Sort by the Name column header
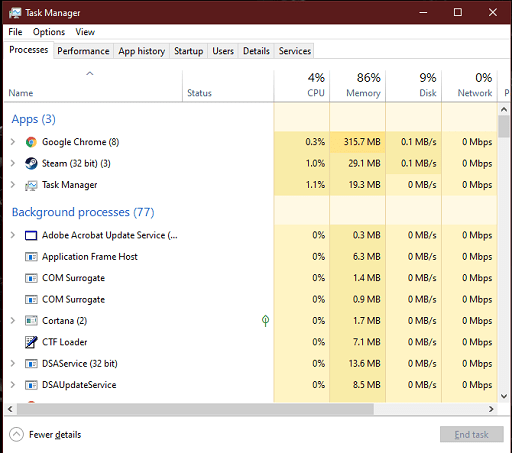The width and height of the screenshot is (512, 453). 93,86
